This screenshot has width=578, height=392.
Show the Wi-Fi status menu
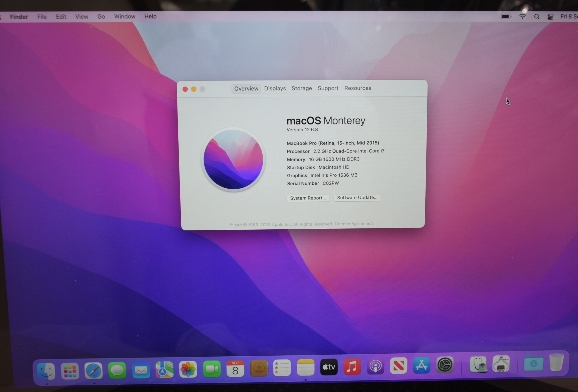click(522, 16)
